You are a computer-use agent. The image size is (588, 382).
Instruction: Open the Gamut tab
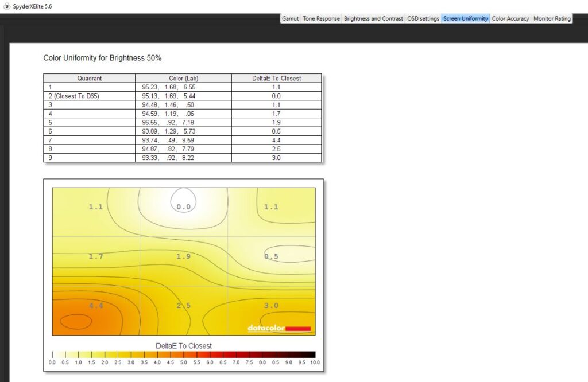coord(290,18)
